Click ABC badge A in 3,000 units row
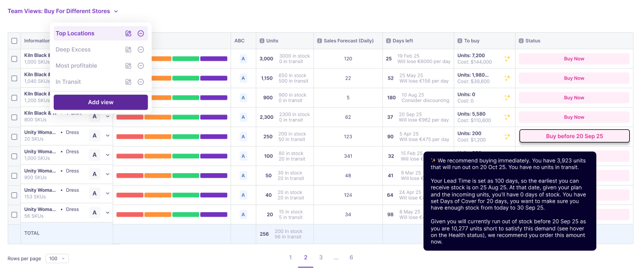The height and width of the screenshot is (268, 644). (x=243, y=59)
